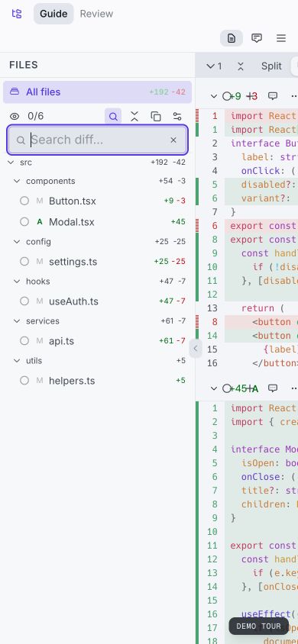Image resolution: width=298 pixels, height=644 pixels.
Task: Mark useAuth.ts as viewed
Action: coord(24,301)
